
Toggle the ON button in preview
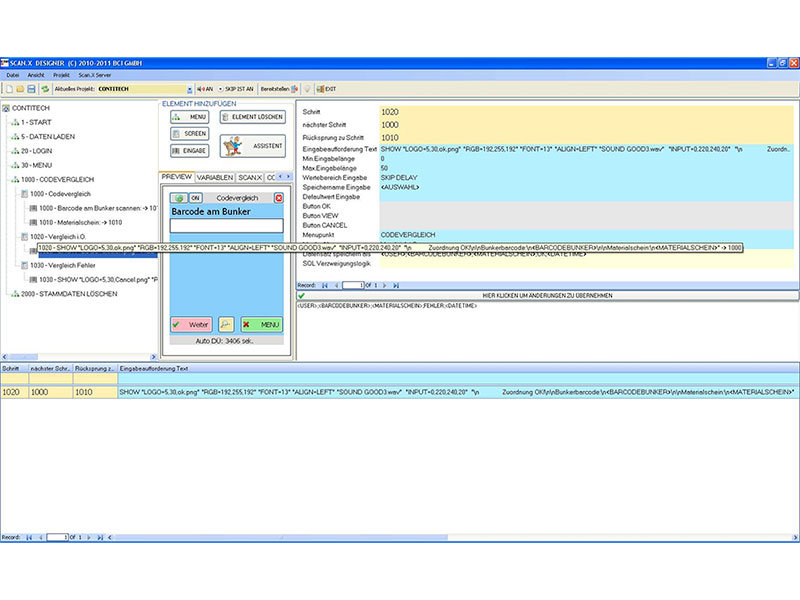[x=195, y=198]
